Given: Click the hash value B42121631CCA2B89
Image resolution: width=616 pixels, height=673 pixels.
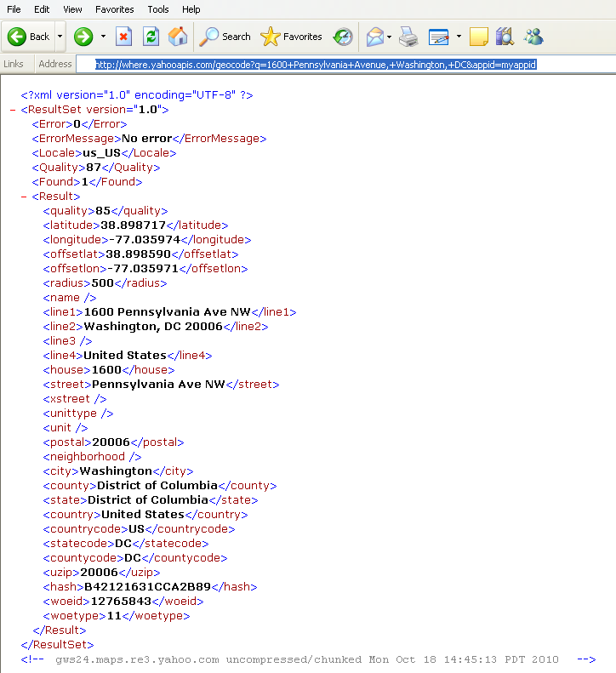Looking at the screenshot, I should coord(148,587).
